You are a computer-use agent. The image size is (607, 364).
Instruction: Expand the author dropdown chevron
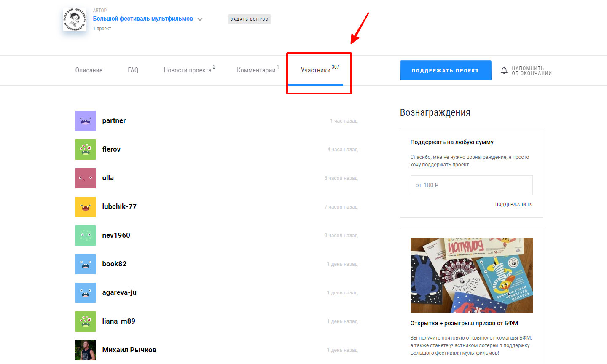tap(200, 19)
